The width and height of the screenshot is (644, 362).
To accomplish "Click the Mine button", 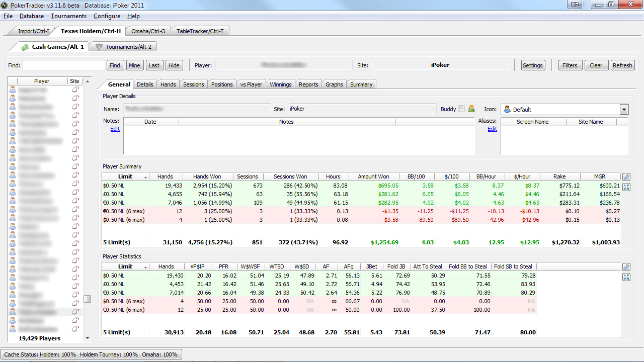I will (134, 65).
